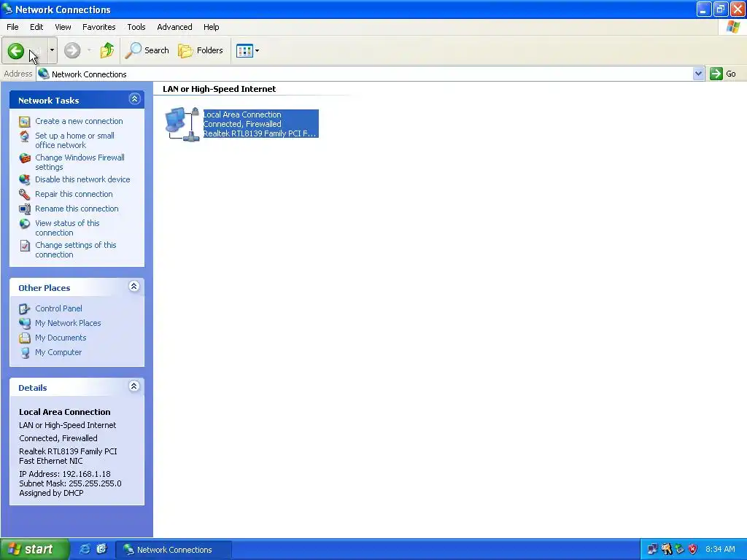Click Change settings of this connection
The height and width of the screenshot is (560, 747).
[x=76, y=250]
